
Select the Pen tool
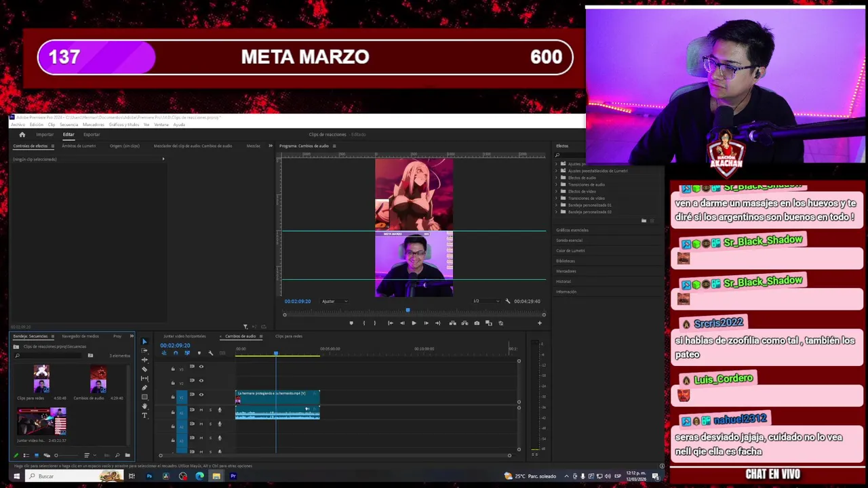144,388
